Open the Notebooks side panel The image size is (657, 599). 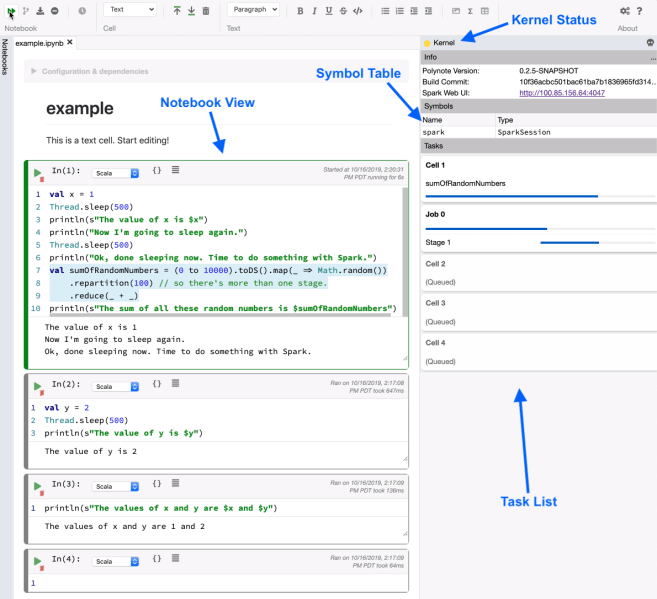click(x=5, y=57)
